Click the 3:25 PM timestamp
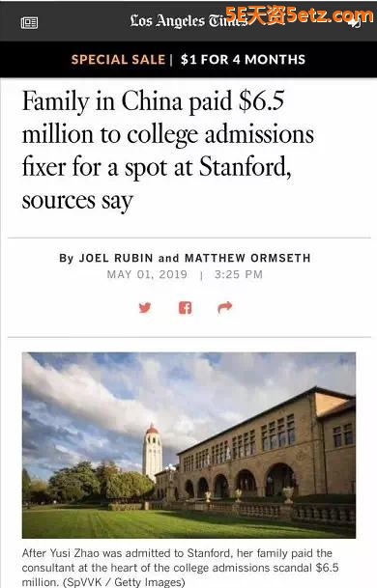Image resolution: width=377 pixels, height=588 pixels. (x=239, y=274)
